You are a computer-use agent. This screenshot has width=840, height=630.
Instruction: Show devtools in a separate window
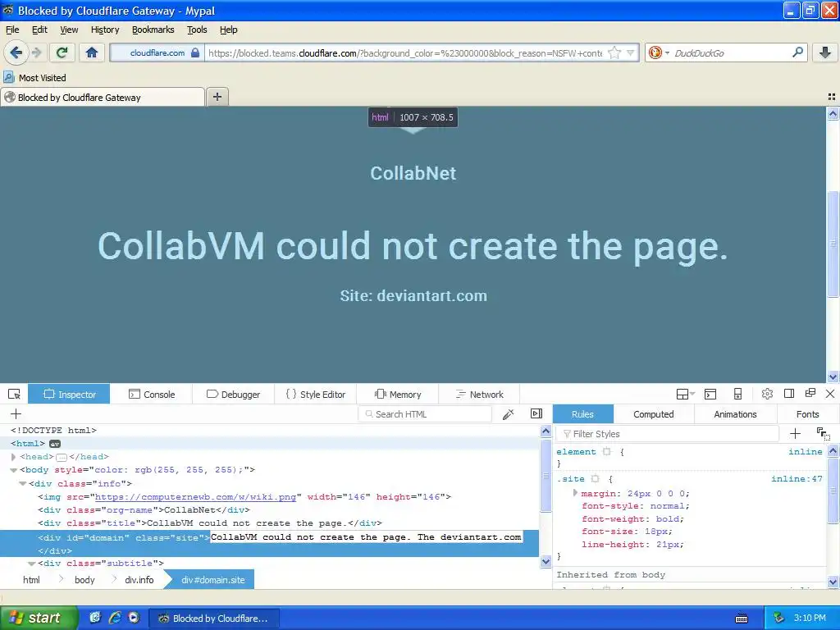tap(810, 393)
